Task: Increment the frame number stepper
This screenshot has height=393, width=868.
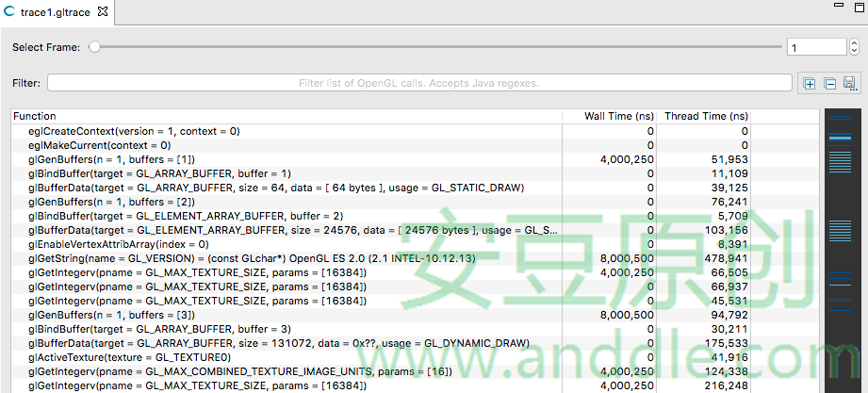Action: tap(854, 43)
